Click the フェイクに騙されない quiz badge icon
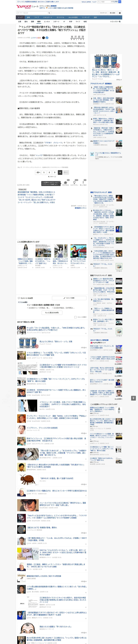This screenshot has width=138, height=644. pos(92,154)
